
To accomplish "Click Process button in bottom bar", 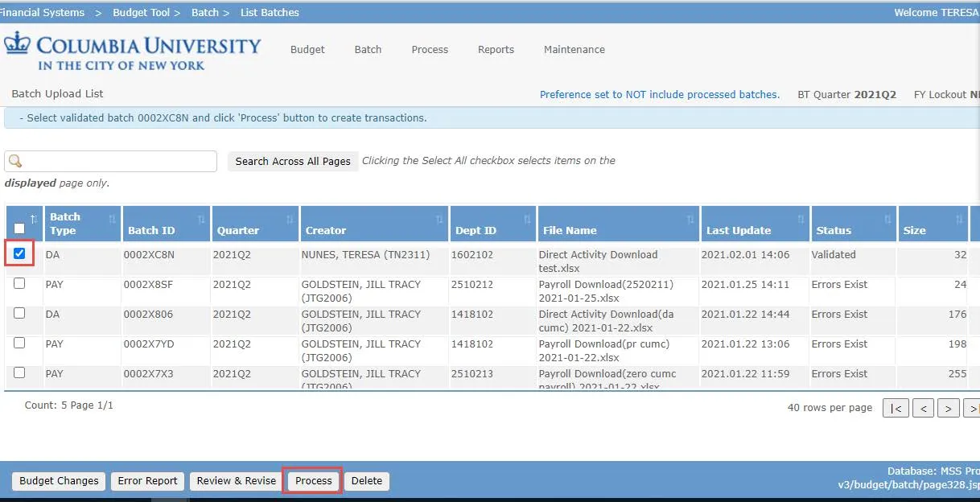I will pyautogui.click(x=313, y=481).
